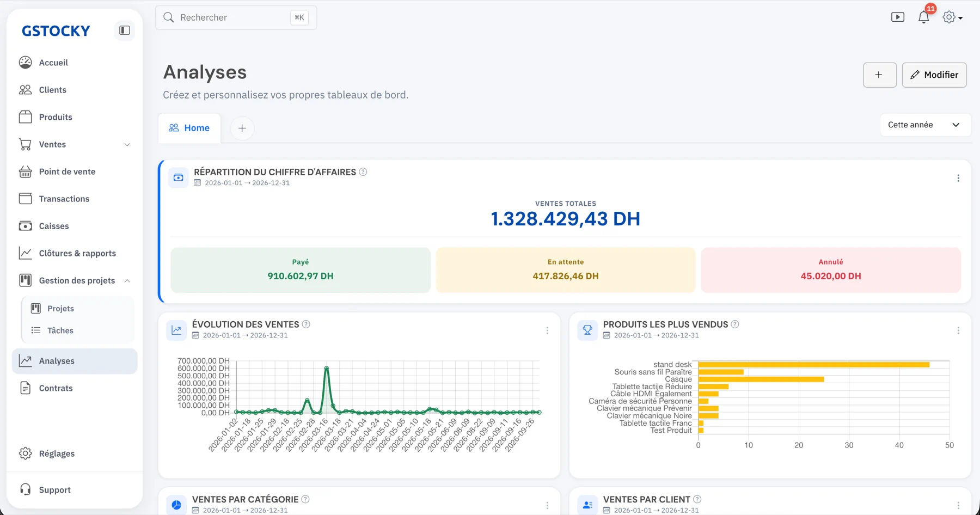
Task: Click the Support headset item
Action: 45,489
